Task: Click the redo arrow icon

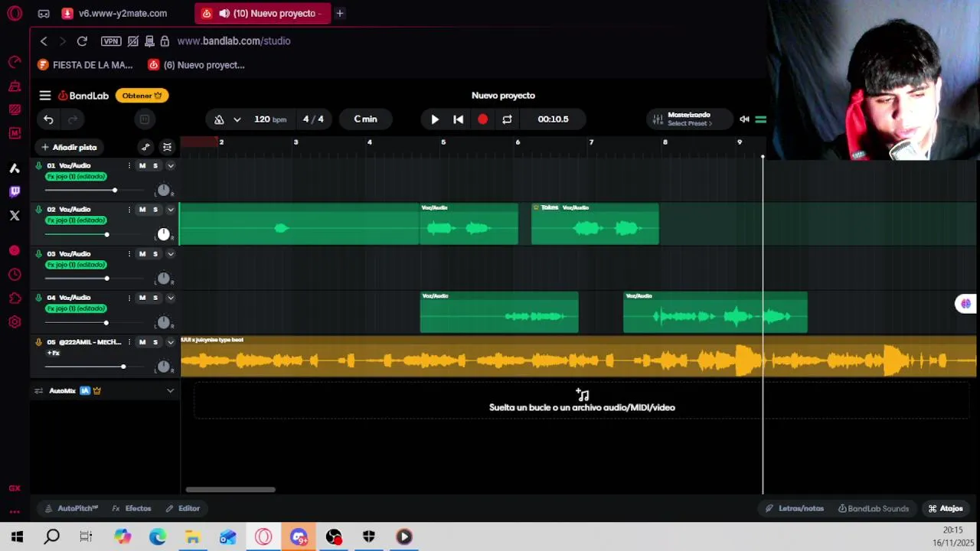Action: (73, 119)
